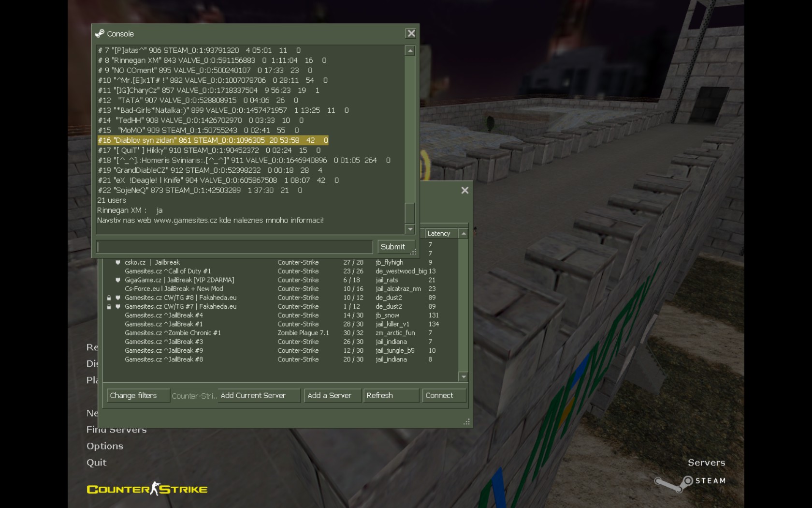Click Add Current Server button

click(259, 395)
